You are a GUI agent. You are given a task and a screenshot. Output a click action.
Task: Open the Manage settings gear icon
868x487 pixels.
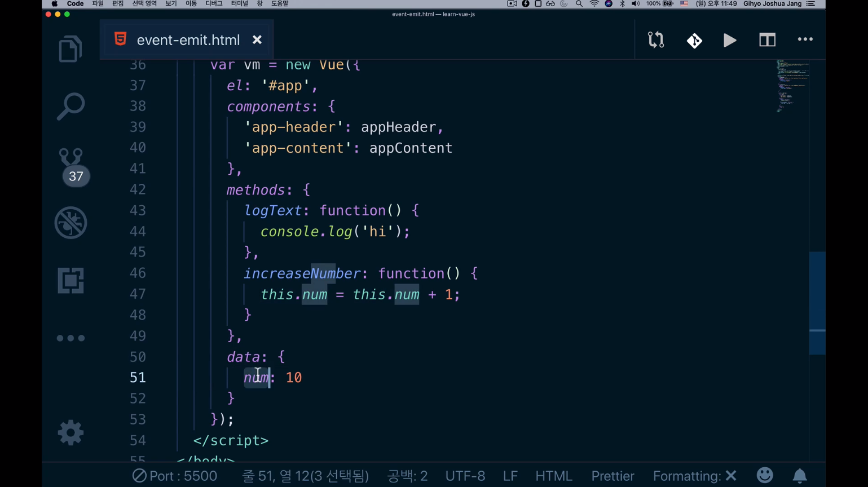coord(71,433)
